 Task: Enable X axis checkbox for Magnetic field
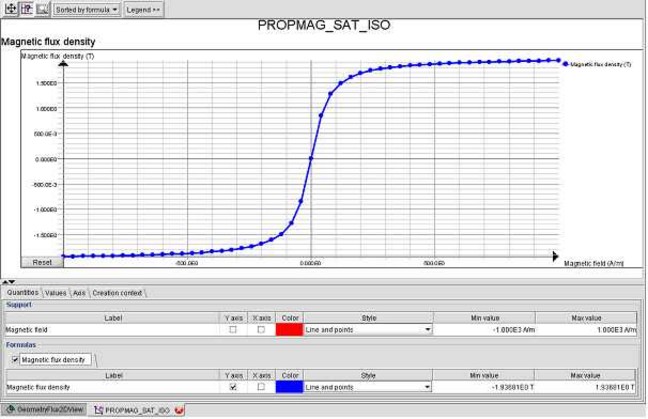pyautogui.click(x=261, y=329)
